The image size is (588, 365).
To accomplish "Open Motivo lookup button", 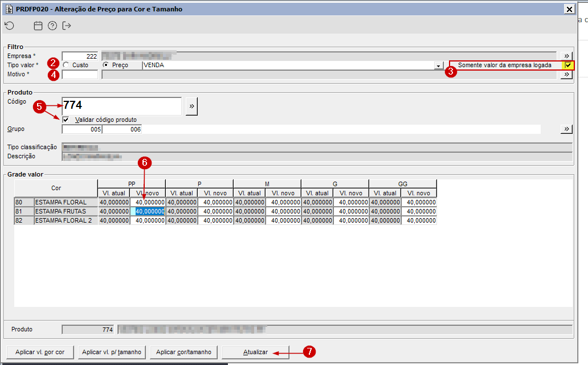I will 566,74.
